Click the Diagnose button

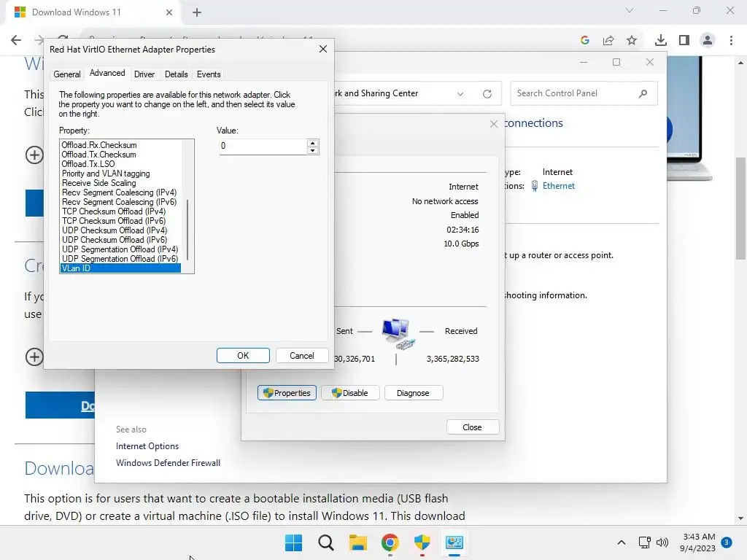point(413,393)
